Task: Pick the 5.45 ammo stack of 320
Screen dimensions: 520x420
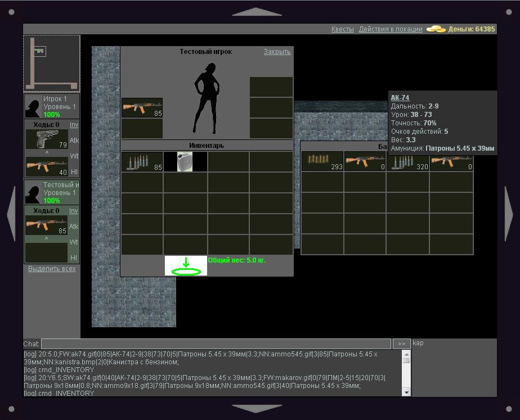Action: [407, 161]
